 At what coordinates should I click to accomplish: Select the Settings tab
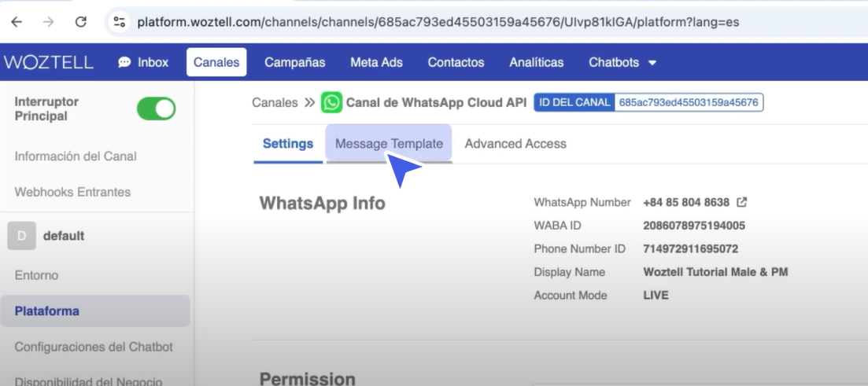(x=288, y=144)
